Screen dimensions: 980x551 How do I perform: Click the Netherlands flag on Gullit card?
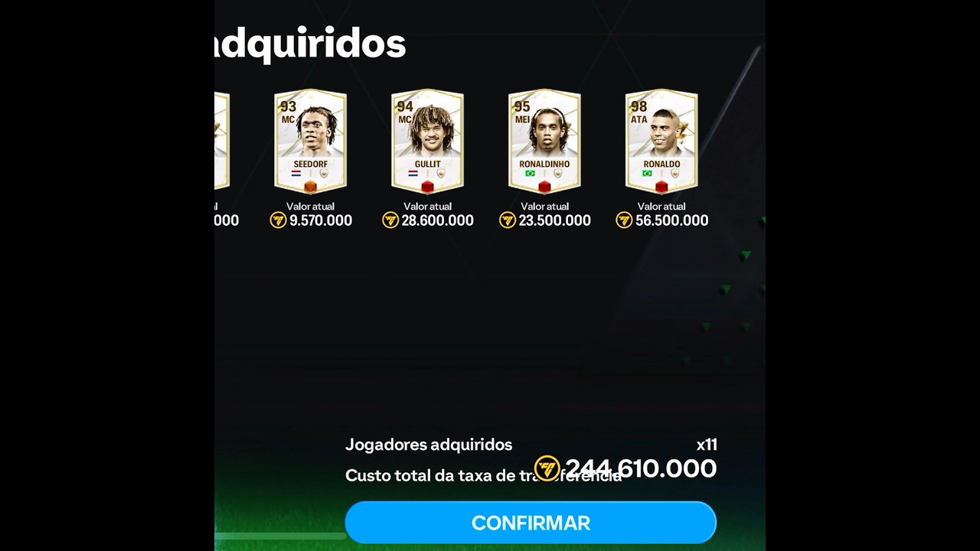(413, 174)
